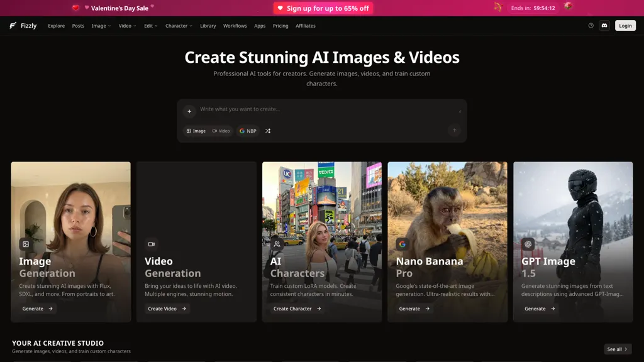Click the shuffle random prompt icon
This screenshot has width=644, height=362.
click(268, 131)
